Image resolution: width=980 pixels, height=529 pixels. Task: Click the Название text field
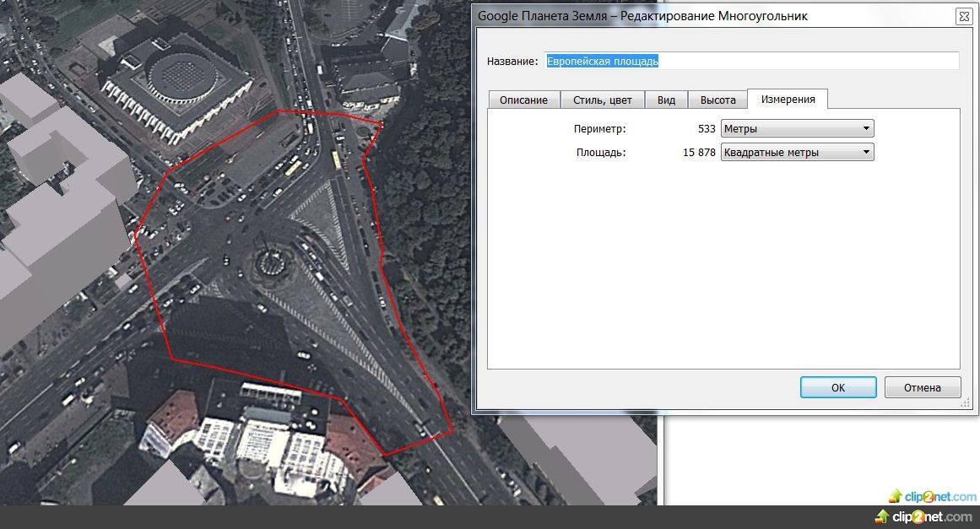[751, 61]
